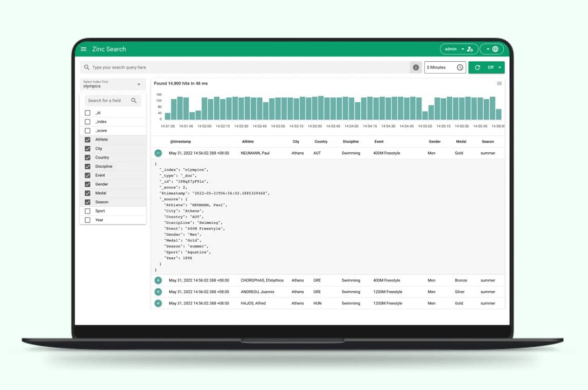Collapse the expanded NEUMANN, Paul result row
The image size is (588, 390).
[158, 153]
